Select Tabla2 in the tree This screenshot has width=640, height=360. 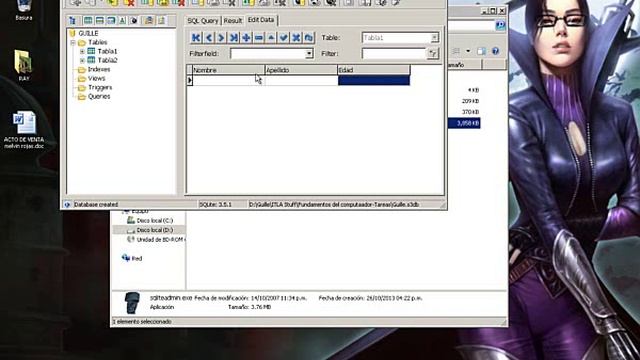click(x=107, y=60)
